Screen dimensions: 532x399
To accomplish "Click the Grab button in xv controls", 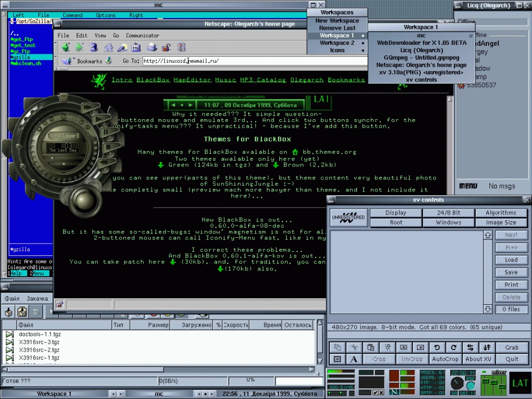I will (512, 347).
